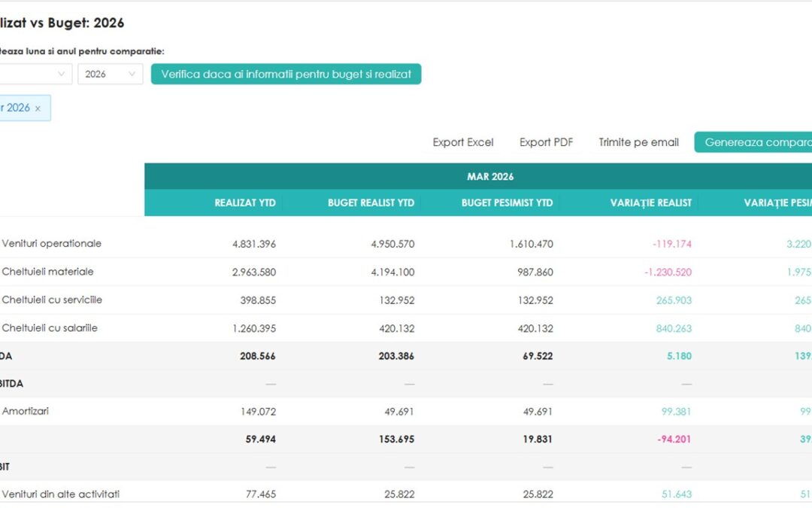Click the REALIZAT YTD column header

click(x=245, y=202)
